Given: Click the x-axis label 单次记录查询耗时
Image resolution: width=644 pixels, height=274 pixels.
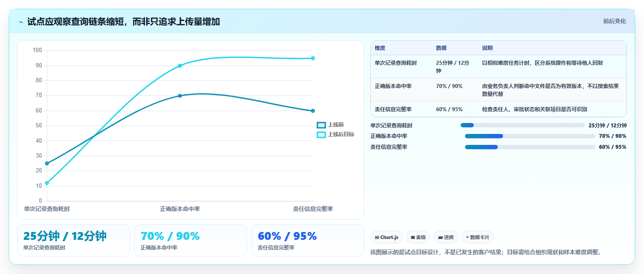Looking at the screenshot, I should pyautogui.click(x=47, y=209).
